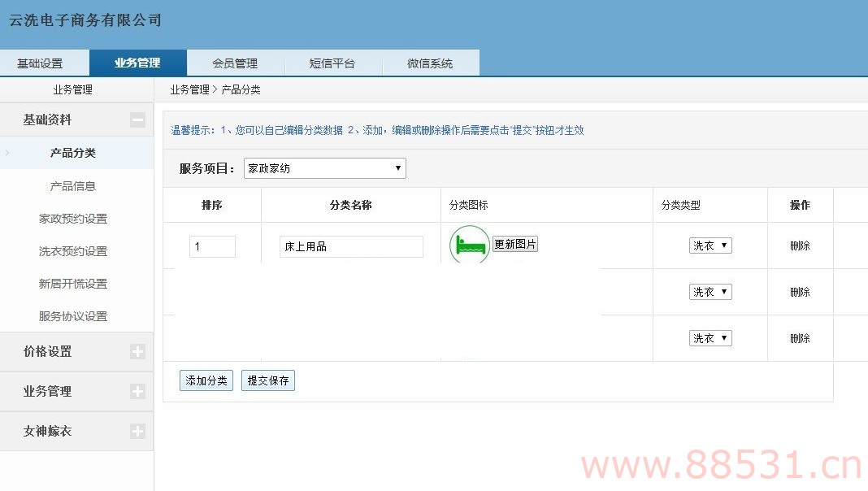Click the 排序 column header
The image size is (868, 491).
[212, 205]
